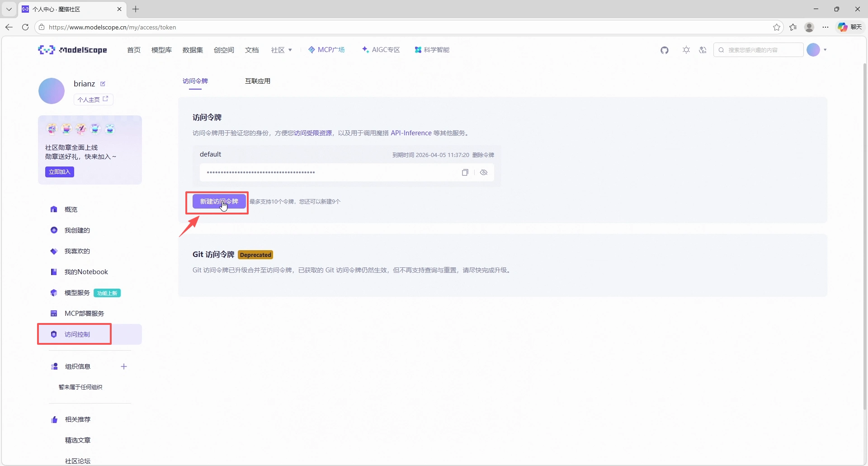Go back to the previous page
The image size is (868, 466).
(x=9, y=27)
